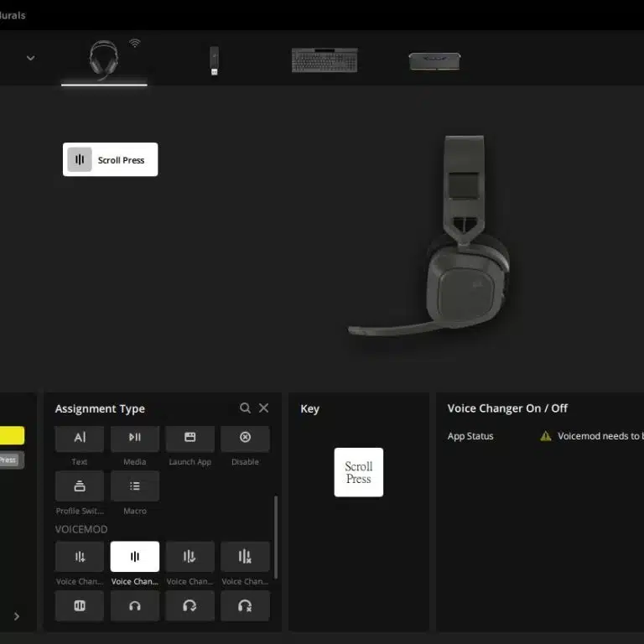
Task: Select the Macro assignment type
Action: click(x=135, y=486)
